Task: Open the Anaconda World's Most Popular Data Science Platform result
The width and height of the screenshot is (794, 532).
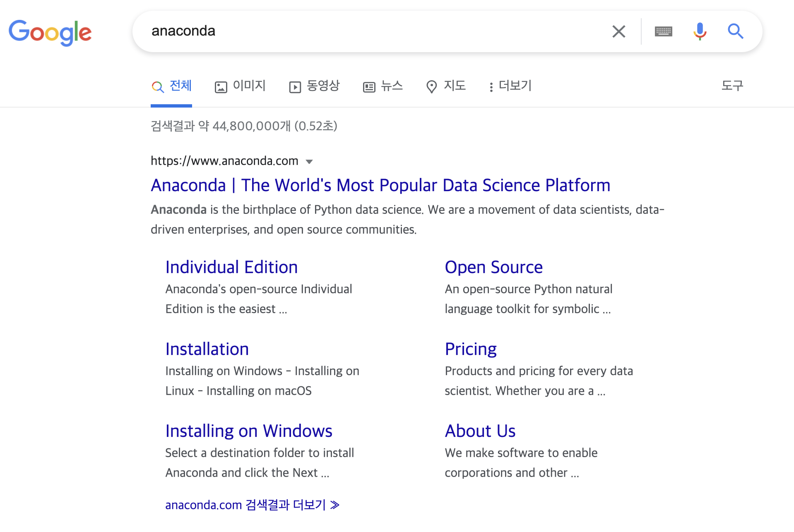Action: pyautogui.click(x=380, y=185)
